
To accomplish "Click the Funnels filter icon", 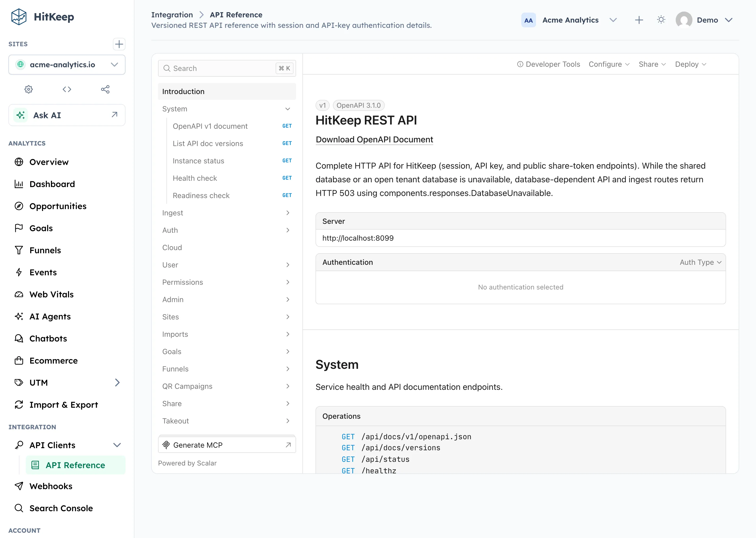I will coord(19,250).
